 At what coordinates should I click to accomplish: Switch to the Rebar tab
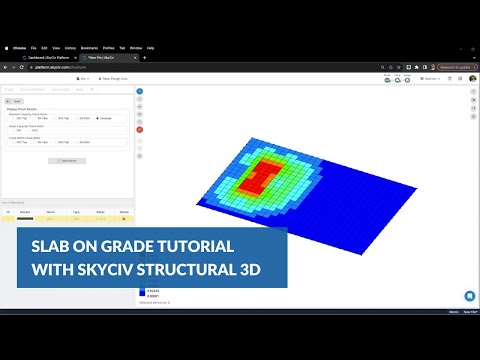pos(80,90)
